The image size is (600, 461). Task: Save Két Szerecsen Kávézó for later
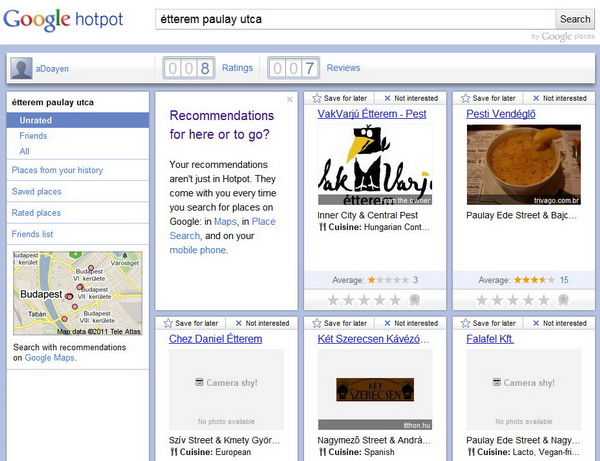click(339, 323)
